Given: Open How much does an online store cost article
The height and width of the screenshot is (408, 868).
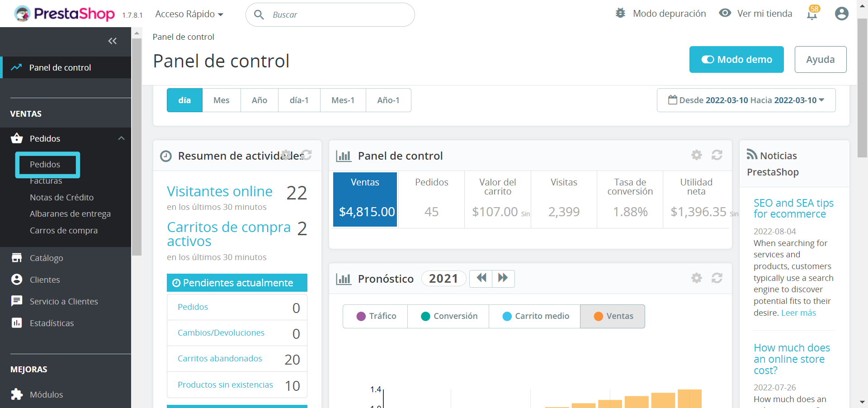Looking at the screenshot, I should pyautogui.click(x=792, y=359).
